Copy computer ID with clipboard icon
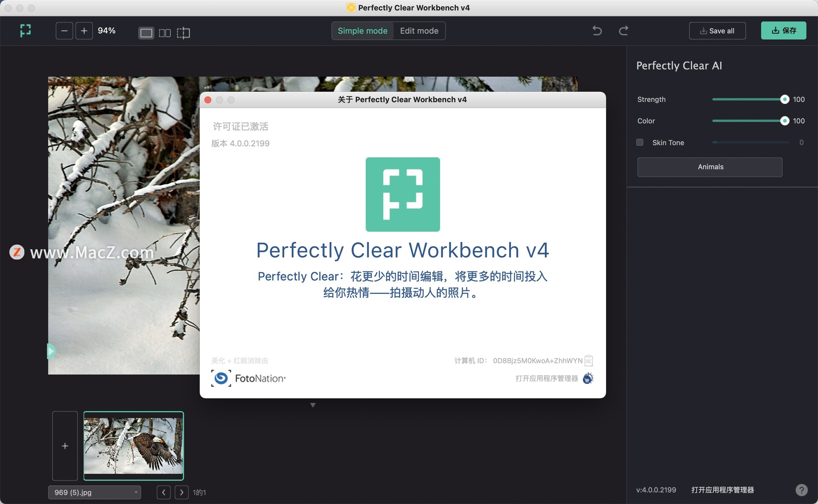 (x=589, y=360)
